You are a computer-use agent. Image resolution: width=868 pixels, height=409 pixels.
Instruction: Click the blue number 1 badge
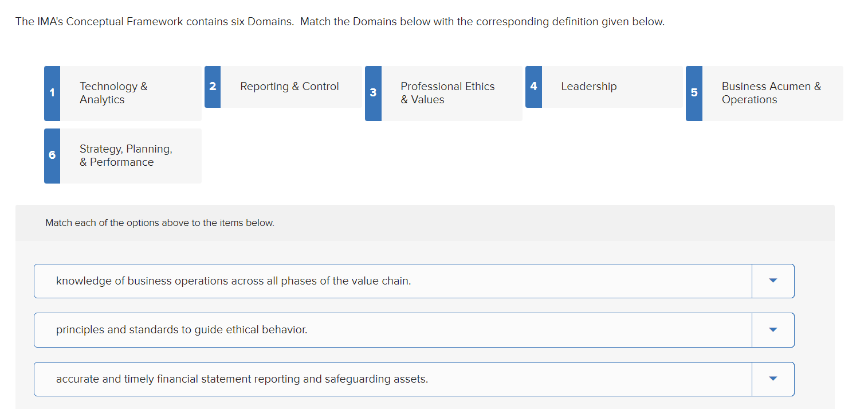[x=52, y=93]
